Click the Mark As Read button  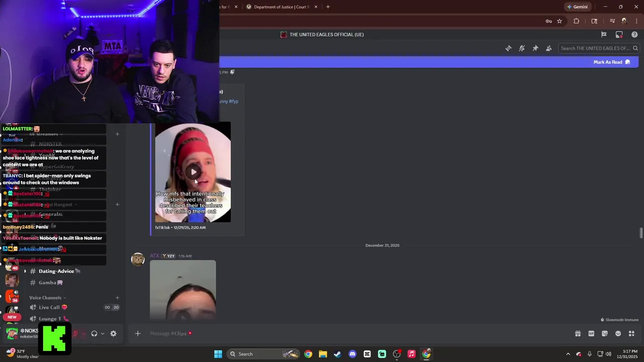click(612, 62)
